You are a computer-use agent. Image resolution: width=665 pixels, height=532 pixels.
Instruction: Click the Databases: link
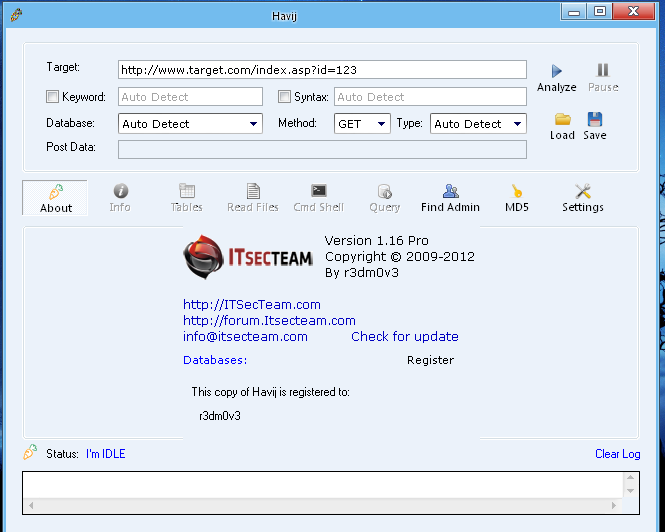tap(215, 360)
